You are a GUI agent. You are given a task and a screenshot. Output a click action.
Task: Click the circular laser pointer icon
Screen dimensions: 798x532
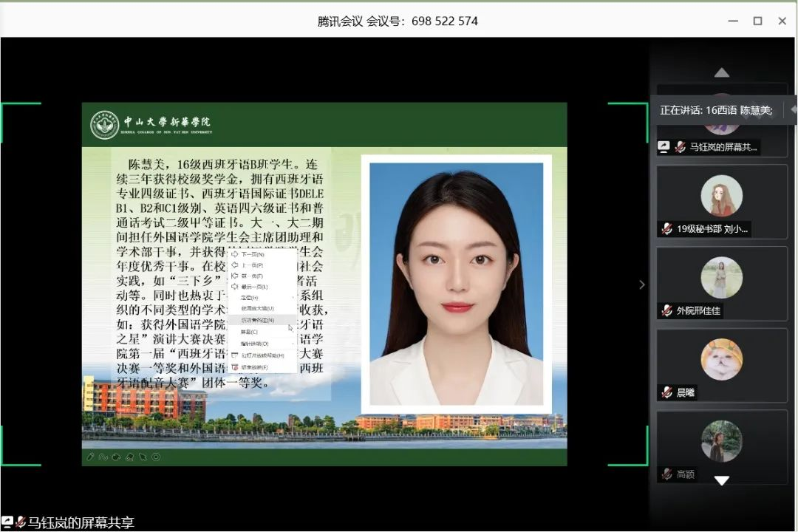coord(156,457)
